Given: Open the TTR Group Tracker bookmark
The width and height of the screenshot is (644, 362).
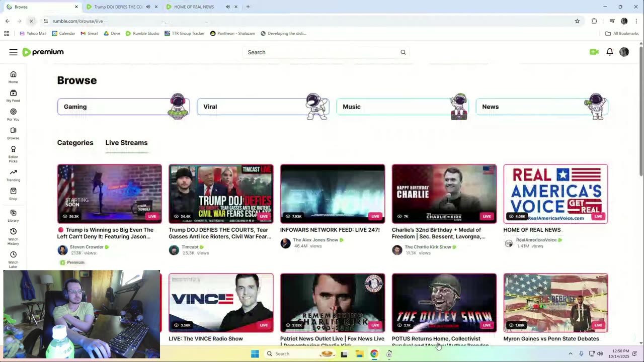Looking at the screenshot, I should (x=185, y=34).
